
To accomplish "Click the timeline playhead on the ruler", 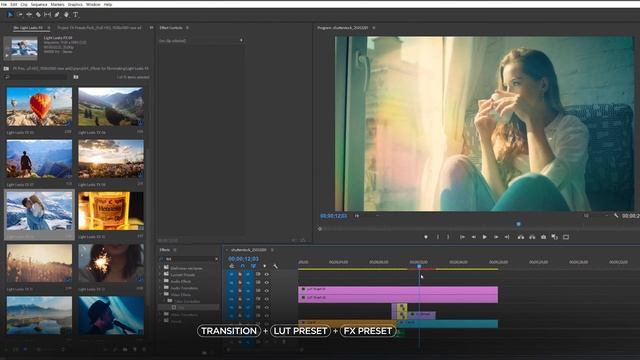I will (419, 266).
